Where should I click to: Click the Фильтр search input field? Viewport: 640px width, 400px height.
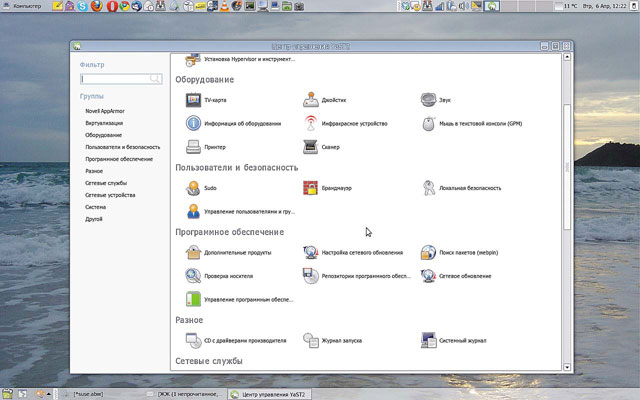(x=121, y=79)
